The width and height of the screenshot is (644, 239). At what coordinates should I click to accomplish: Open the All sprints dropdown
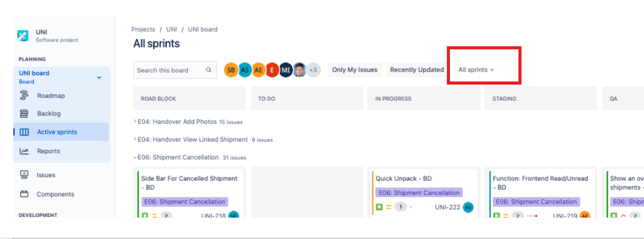(476, 70)
